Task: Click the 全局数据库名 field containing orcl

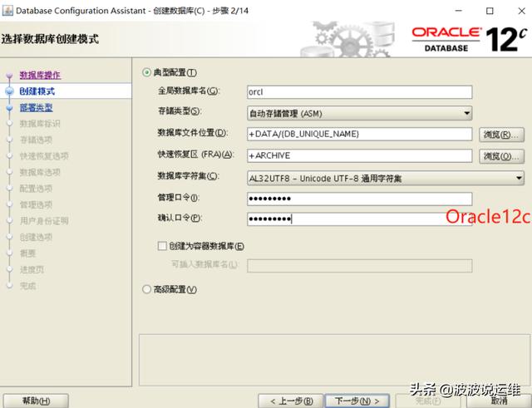Action: (360, 92)
